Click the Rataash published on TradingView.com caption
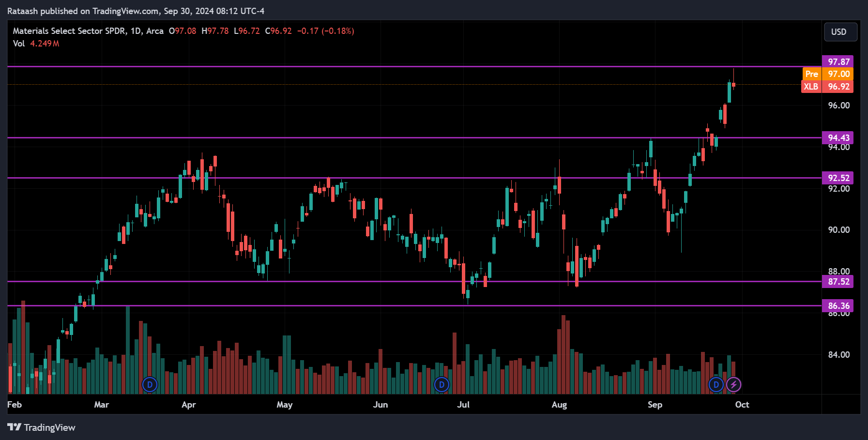 (136, 11)
